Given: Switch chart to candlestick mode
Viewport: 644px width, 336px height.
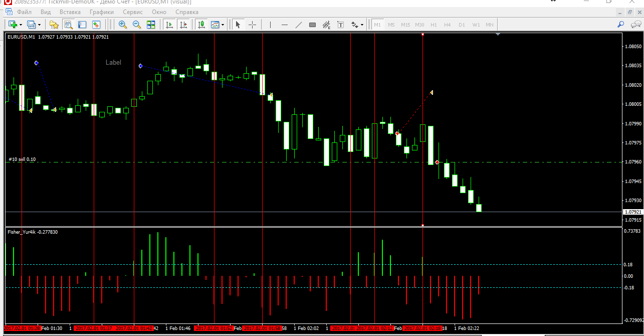Looking at the screenshot, I should tap(201, 24).
